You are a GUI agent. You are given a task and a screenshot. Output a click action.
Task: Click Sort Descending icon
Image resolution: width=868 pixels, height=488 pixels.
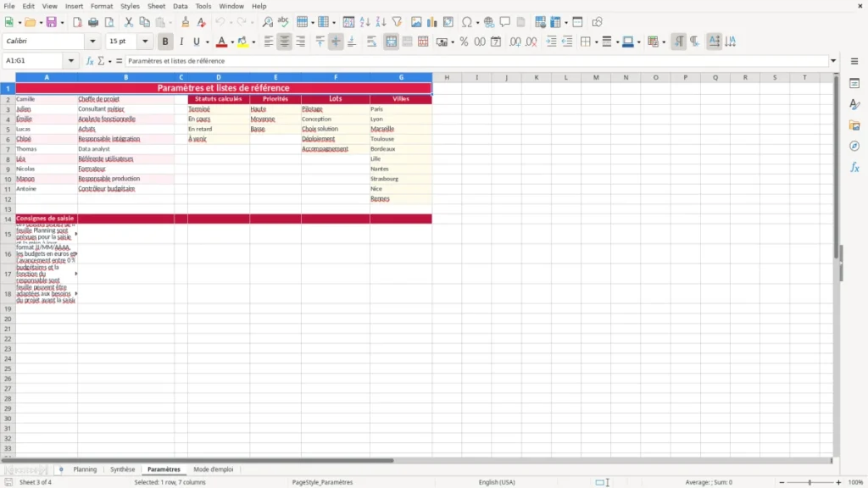381,22
